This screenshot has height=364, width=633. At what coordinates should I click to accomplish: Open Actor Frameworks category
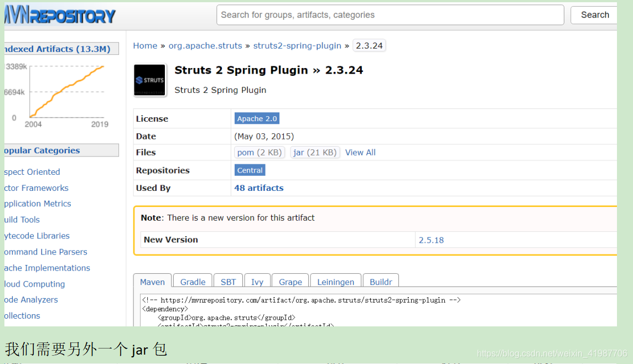click(x=36, y=188)
